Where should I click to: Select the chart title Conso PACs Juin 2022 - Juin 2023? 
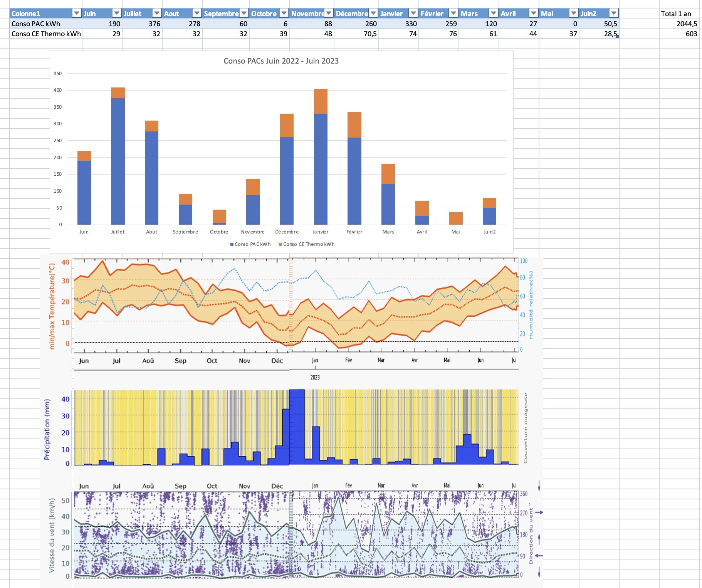pyautogui.click(x=281, y=61)
